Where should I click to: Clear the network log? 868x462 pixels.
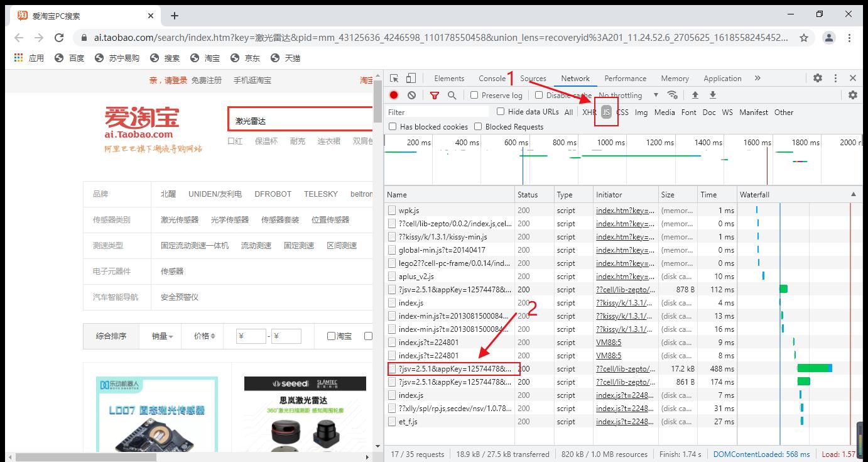coord(411,96)
